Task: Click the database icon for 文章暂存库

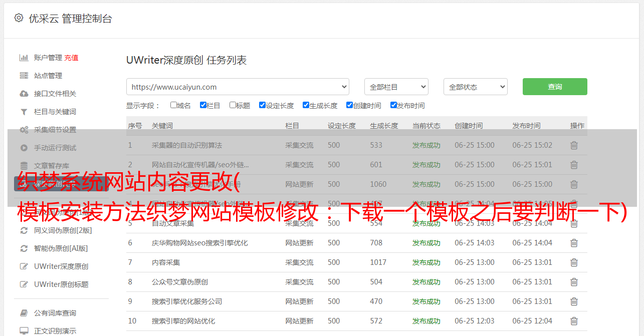Action: click(x=24, y=166)
